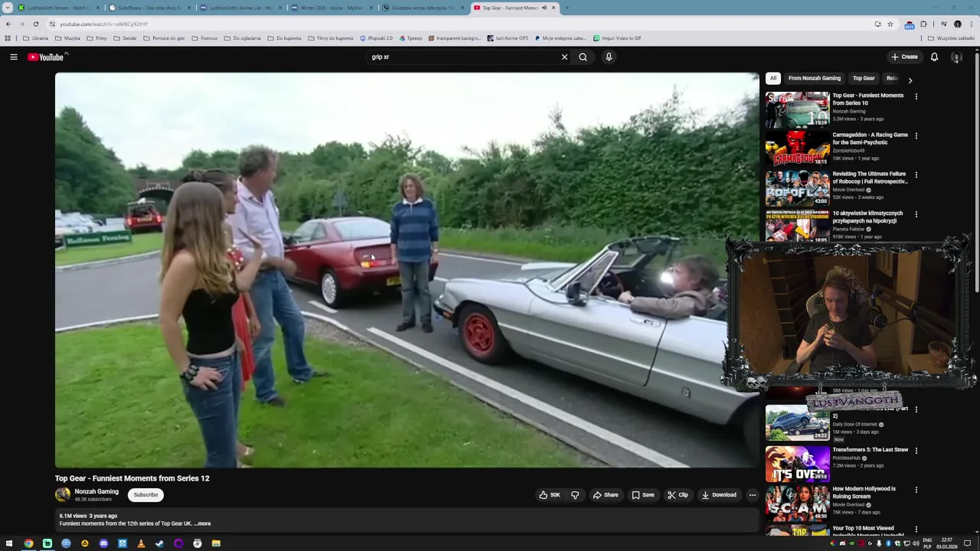Viewport: 980px width, 551px height.
Task: Switch to the LustVanGoth Stream tab
Action: (x=57, y=8)
